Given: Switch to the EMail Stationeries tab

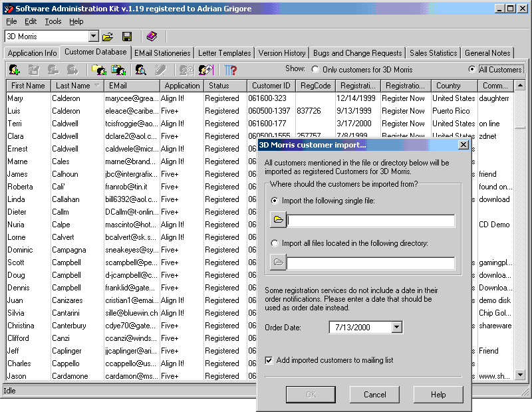Looking at the screenshot, I should click(x=162, y=53).
